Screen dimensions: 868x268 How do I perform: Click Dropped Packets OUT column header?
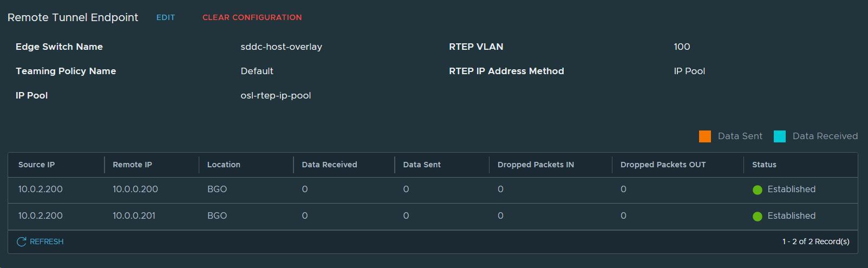(x=663, y=165)
